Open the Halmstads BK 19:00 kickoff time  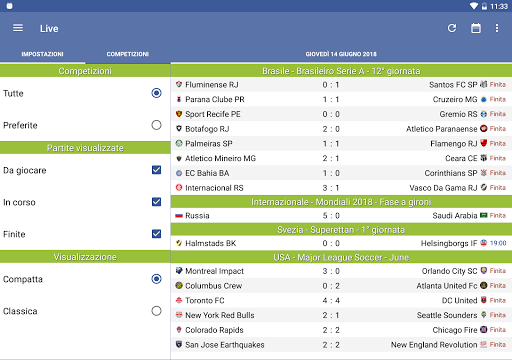(498, 243)
